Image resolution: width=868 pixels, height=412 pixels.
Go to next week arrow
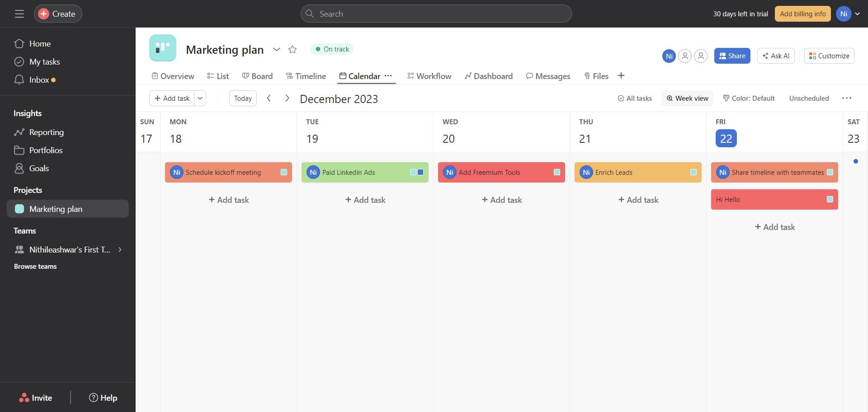pos(287,98)
